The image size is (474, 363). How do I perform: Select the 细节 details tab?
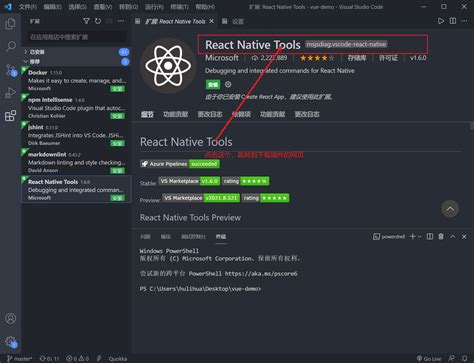click(x=147, y=114)
